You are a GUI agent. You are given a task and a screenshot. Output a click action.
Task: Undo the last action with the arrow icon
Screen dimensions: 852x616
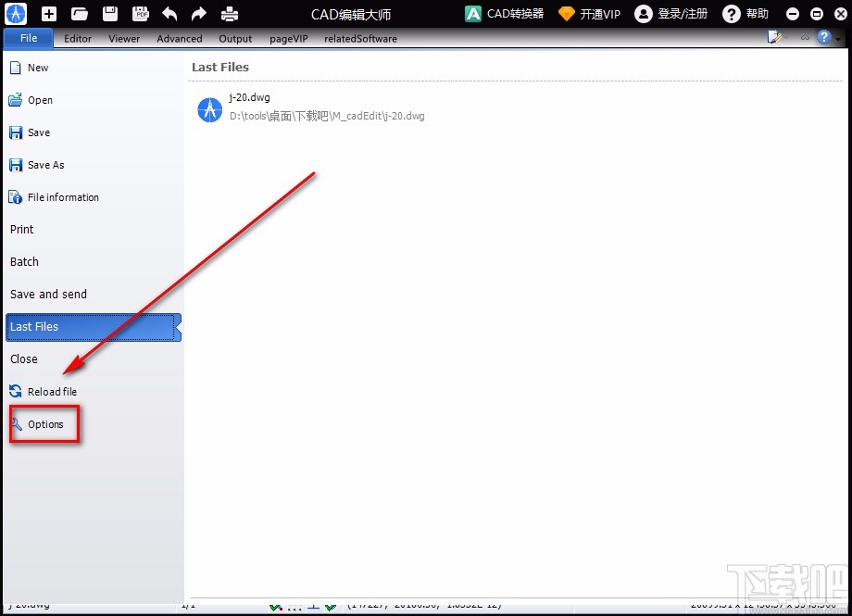pos(169,14)
